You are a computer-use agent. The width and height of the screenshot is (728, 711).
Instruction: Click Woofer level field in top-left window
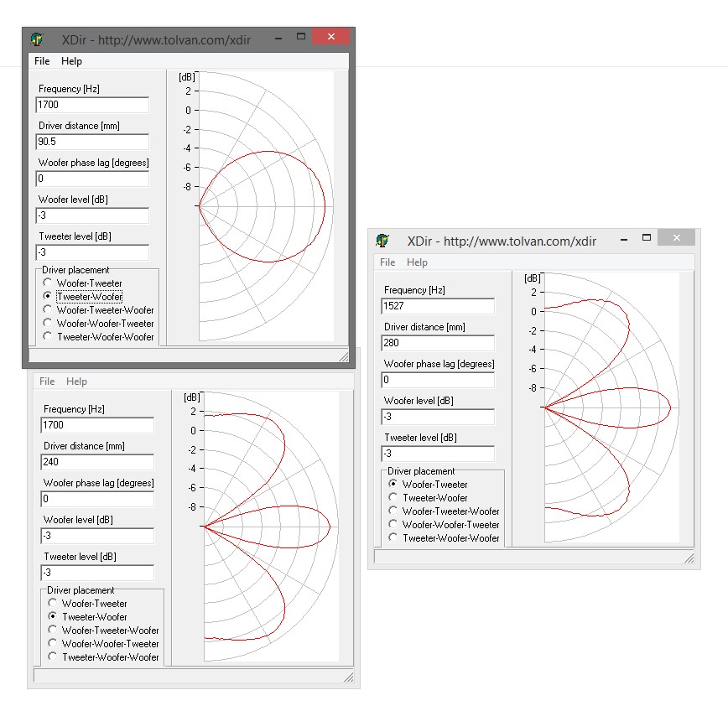coord(92,215)
